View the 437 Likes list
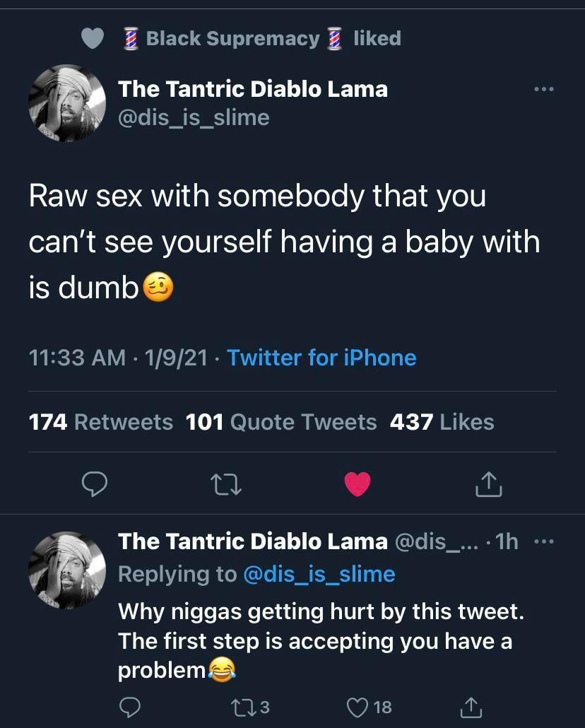The width and height of the screenshot is (585, 728). [x=442, y=422]
